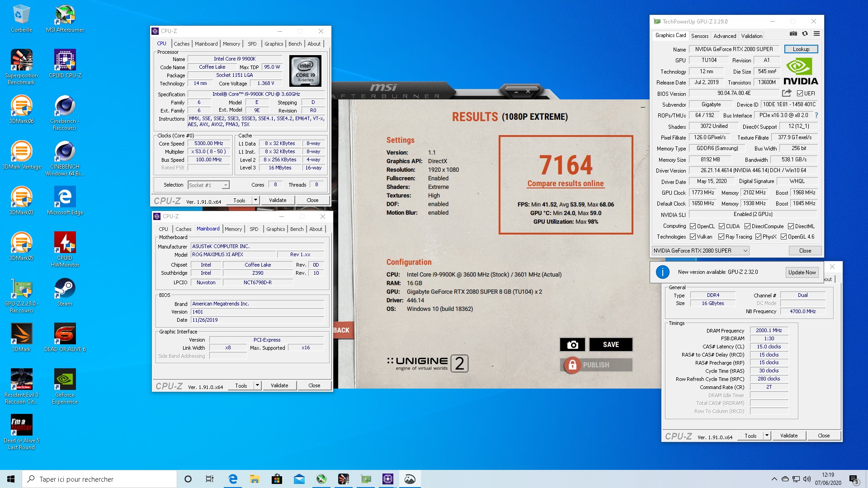868x488 pixels.
Task: Toggle the Ray Tracing checkbox in GPU-Z
Action: pyautogui.click(x=721, y=237)
